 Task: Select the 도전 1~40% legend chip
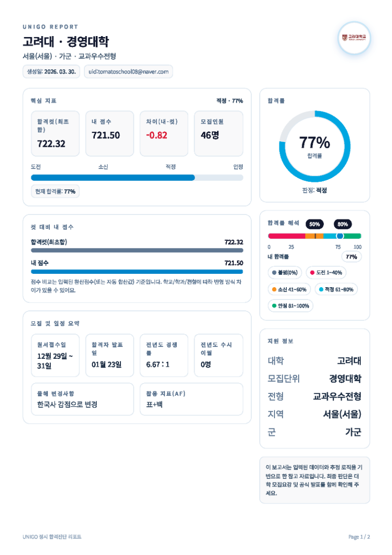(326, 272)
